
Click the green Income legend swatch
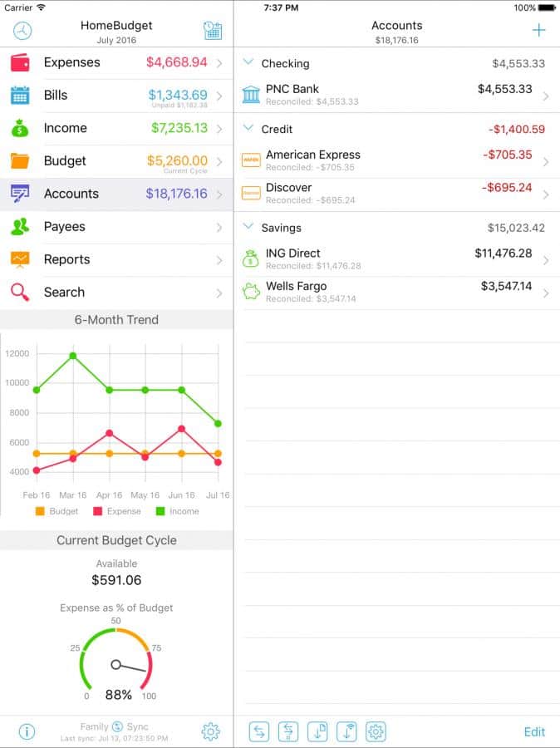pyautogui.click(x=161, y=511)
